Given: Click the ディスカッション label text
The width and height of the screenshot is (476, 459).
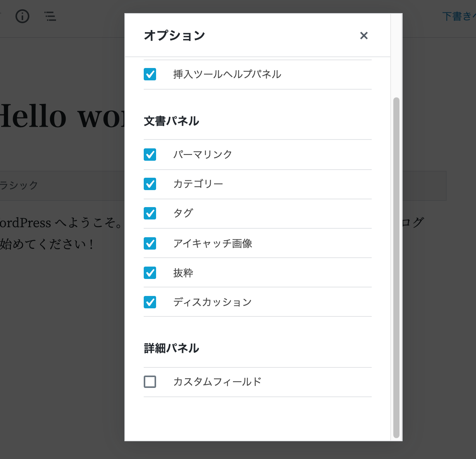Looking at the screenshot, I should click(212, 302).
